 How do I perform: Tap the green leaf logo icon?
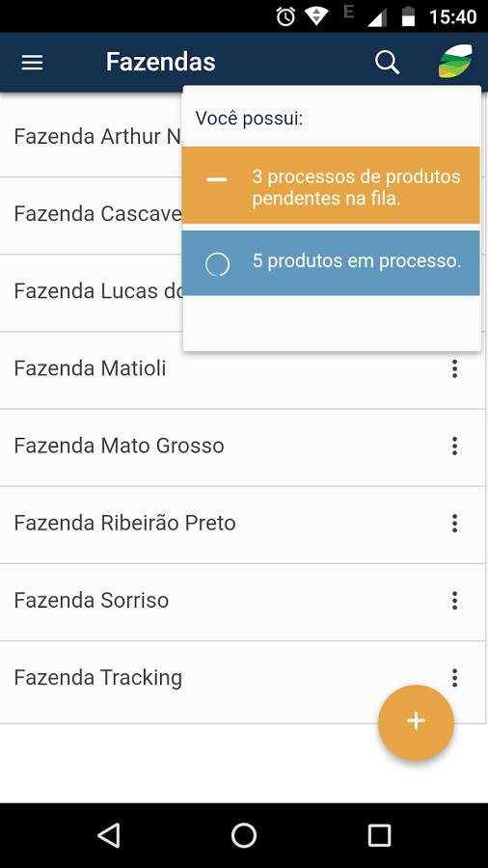pyautogui.click(x=455, y=61)
